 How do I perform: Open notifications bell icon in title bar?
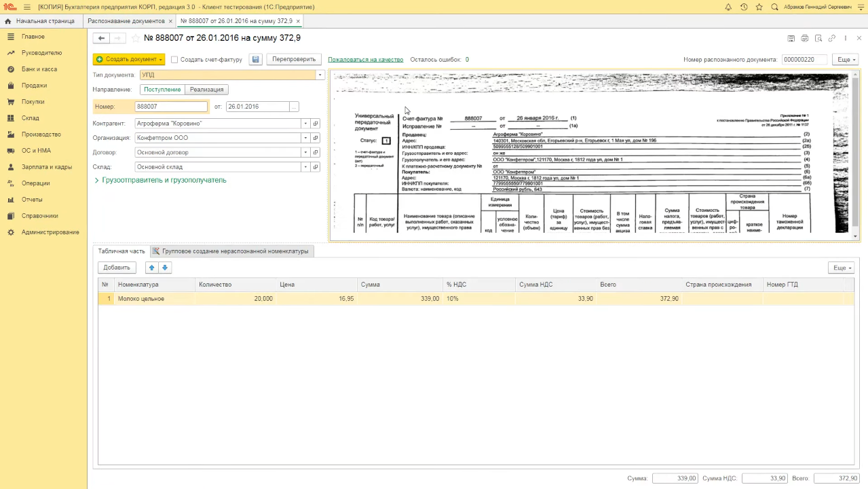[728, 7]
